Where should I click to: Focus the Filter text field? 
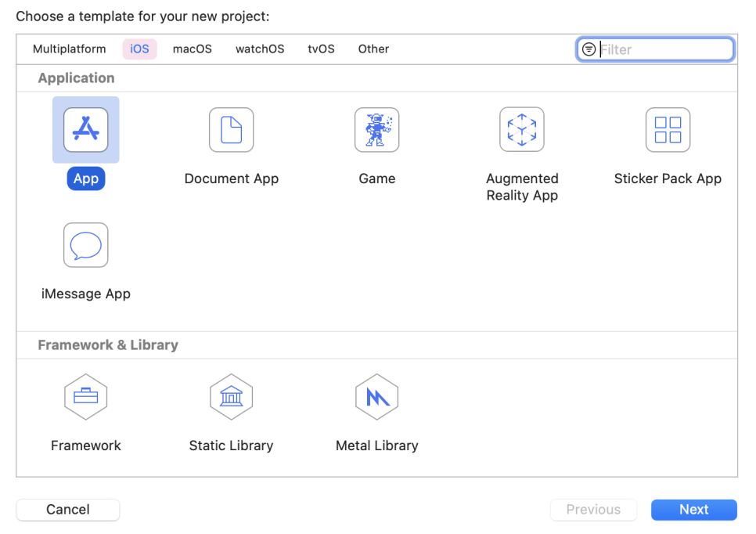click(656, 49)
